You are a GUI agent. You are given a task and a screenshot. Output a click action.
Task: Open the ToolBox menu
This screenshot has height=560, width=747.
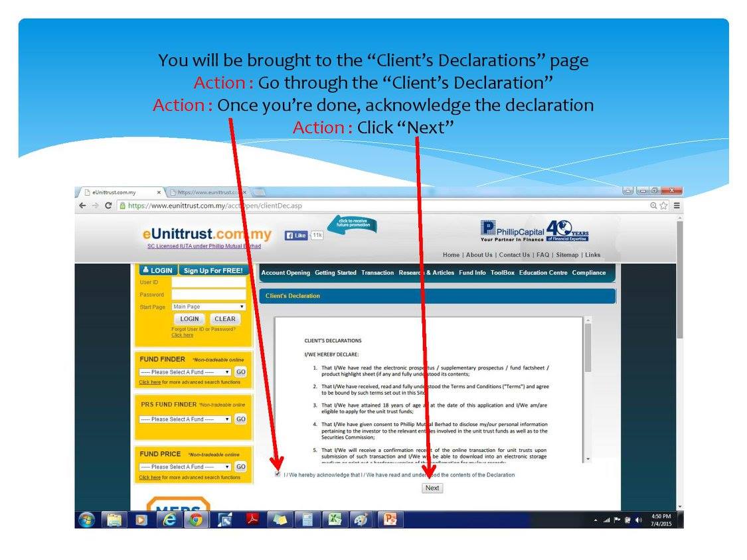[503, 273]
